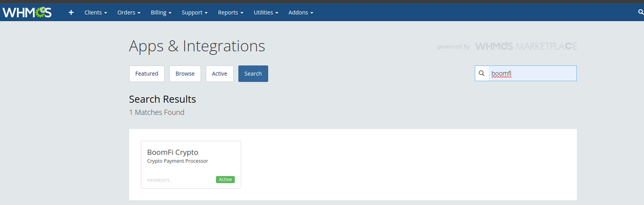Click the PAYMENTS category label
The height and width of the screenshot is (205, 644).
click(158, 180)
